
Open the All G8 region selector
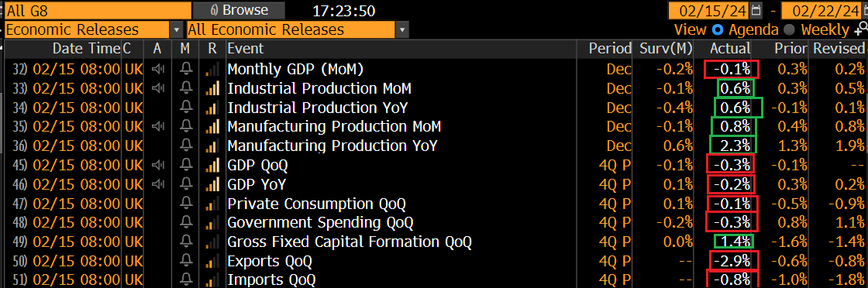(98, 10)
